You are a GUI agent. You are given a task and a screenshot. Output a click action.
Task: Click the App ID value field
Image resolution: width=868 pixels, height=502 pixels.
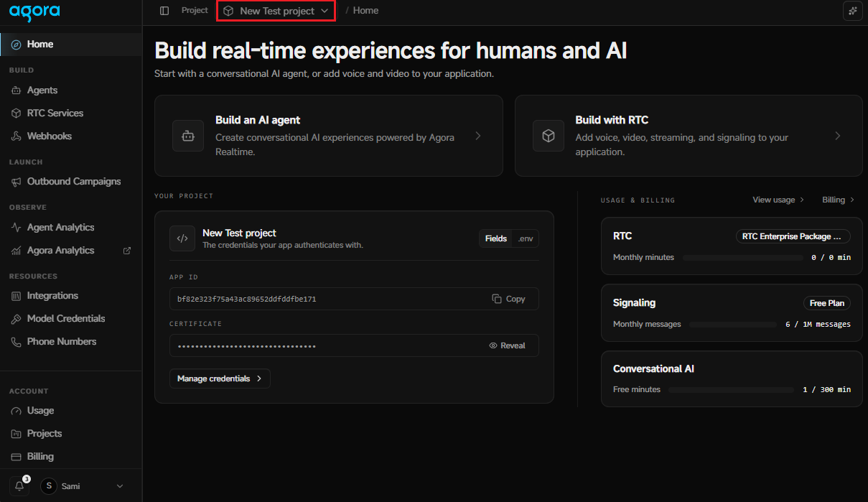pyautogui.click(x=354, y=299)
